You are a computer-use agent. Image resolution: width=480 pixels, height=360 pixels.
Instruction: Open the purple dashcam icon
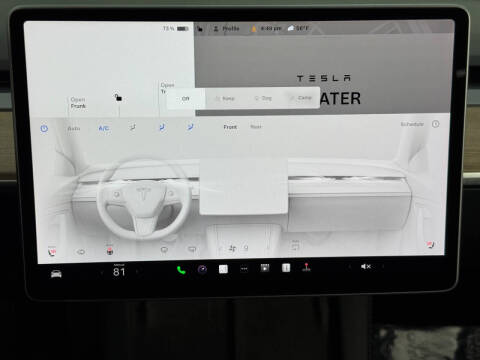point(202,269)
